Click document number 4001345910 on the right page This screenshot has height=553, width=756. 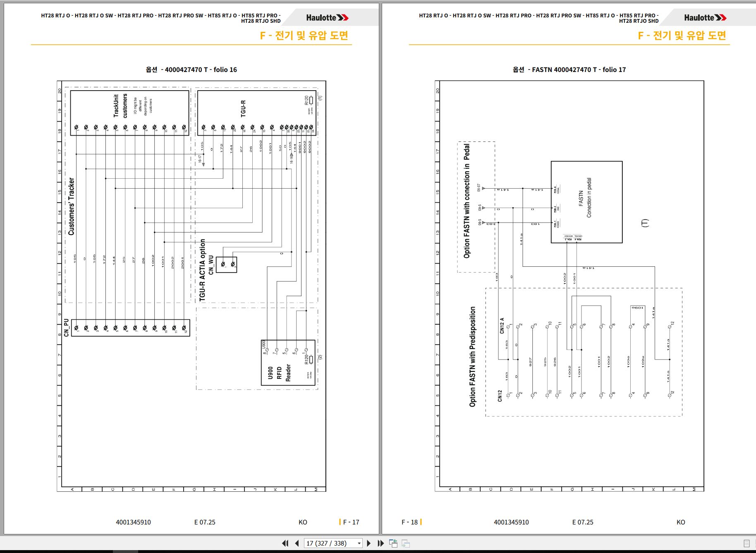tap(511, 522)
